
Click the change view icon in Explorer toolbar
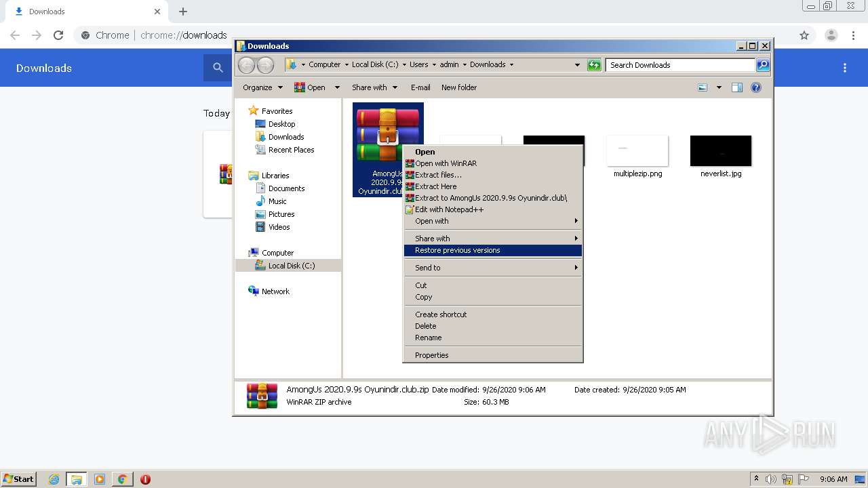703,87
